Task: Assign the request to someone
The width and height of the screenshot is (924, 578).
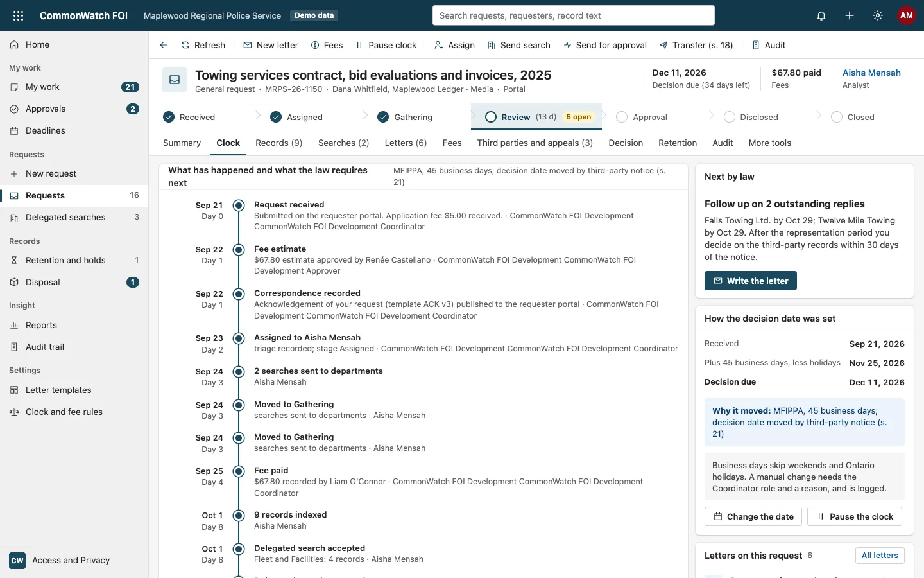Action: click(454, 45)
